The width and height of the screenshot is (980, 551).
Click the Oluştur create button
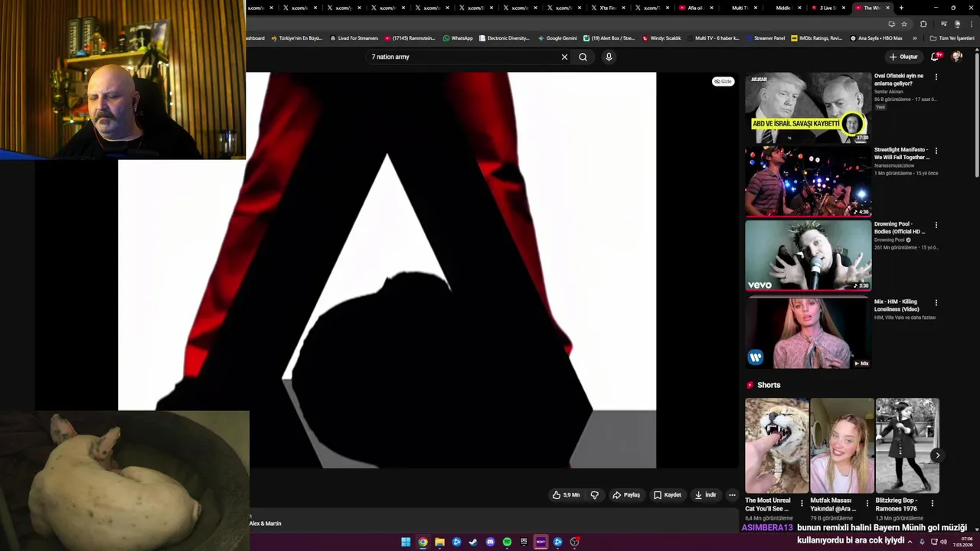pyautogui.click(x=903, y=57)
